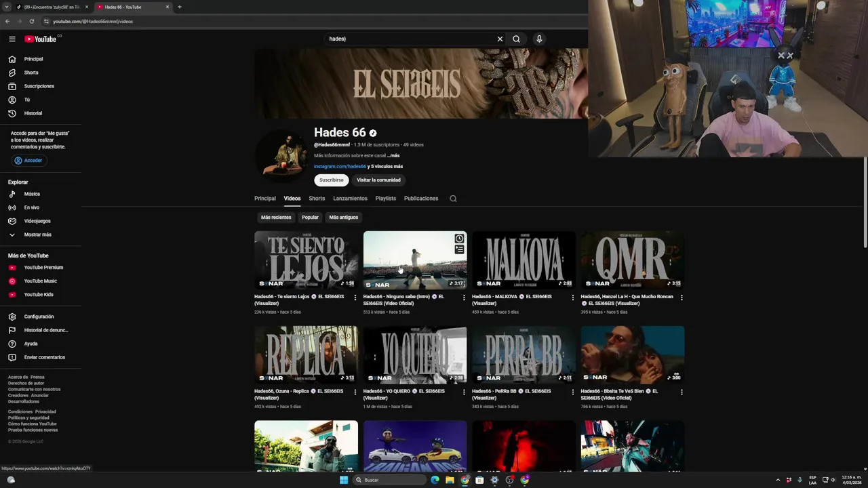Viewport: 868px width, 488px height.
Task: Filter videos by Más antiguos
Action: (344, 218)
